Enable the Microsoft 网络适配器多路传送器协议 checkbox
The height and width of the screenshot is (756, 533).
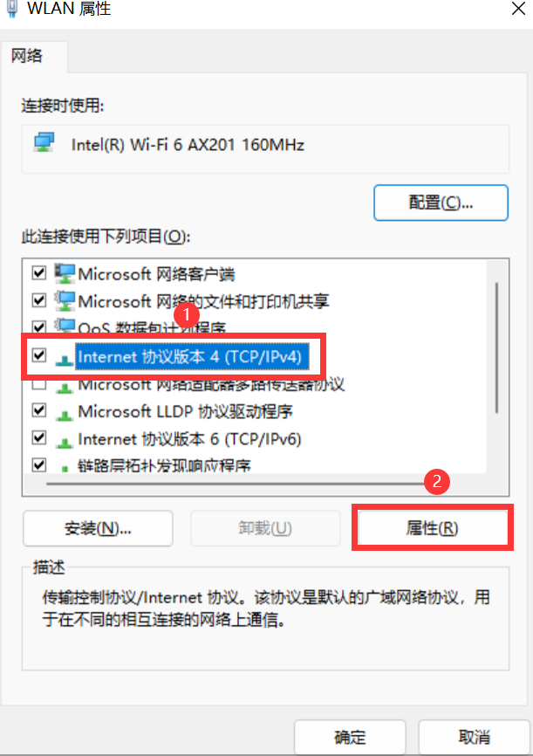tap(39, 385)
